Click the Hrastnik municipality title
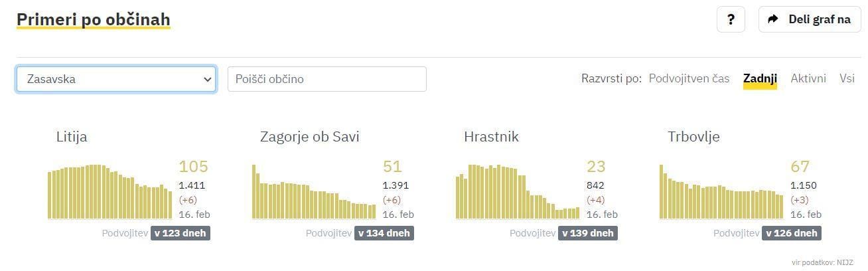This screenshot has height=271, width=868. pos(491,137)
